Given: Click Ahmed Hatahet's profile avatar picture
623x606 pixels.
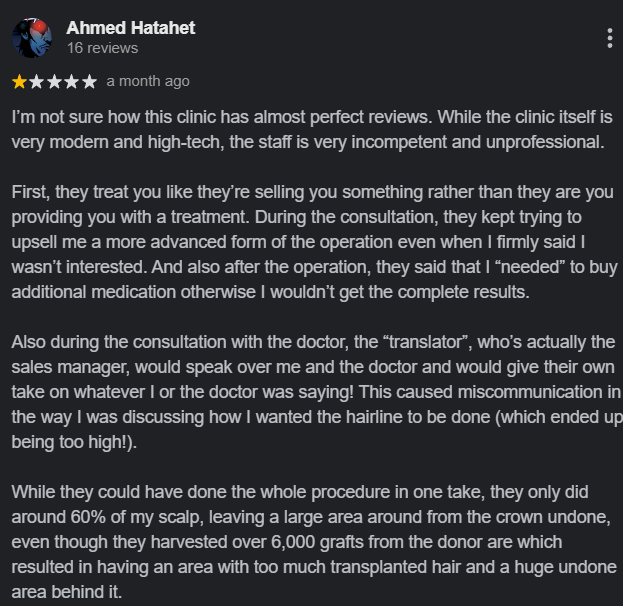Looking at the screenshot, I should pyautogui.click(x=32, y=38).
